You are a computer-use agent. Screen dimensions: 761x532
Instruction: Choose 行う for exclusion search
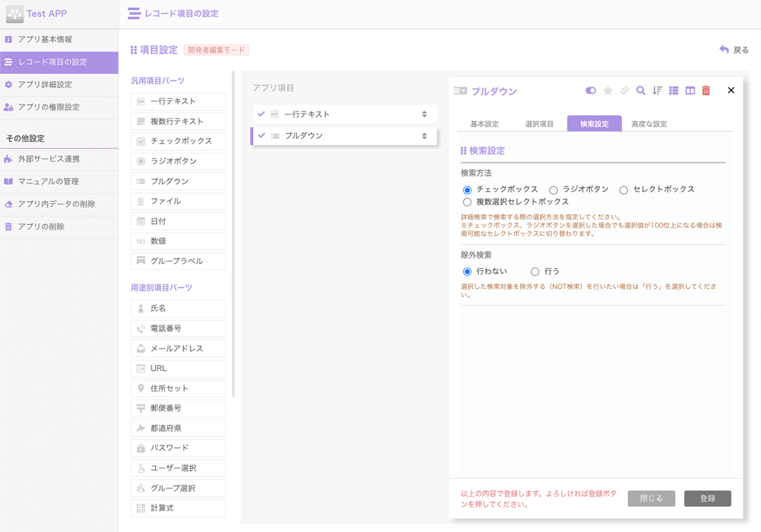point(535,271)
